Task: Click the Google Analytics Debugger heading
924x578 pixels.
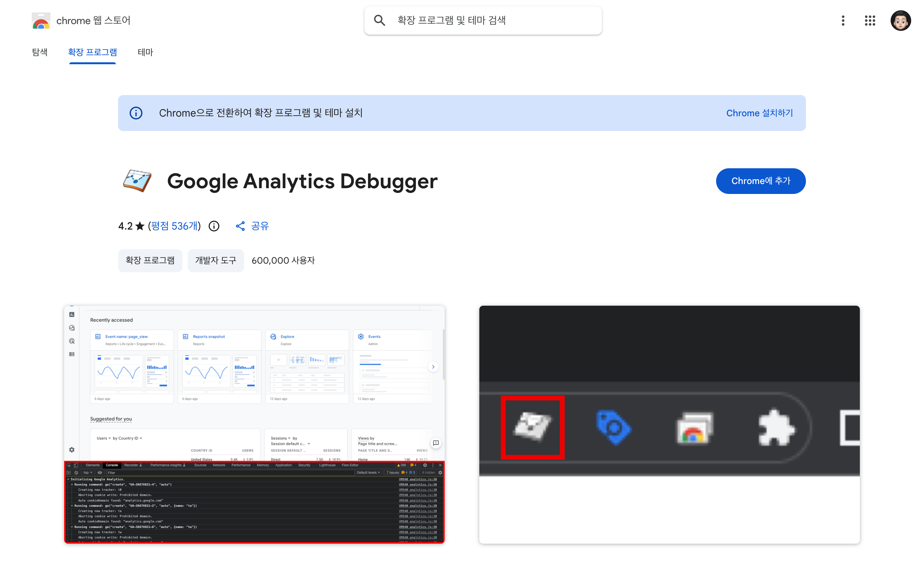Action: pyautogui.click(x=302, y=181)
